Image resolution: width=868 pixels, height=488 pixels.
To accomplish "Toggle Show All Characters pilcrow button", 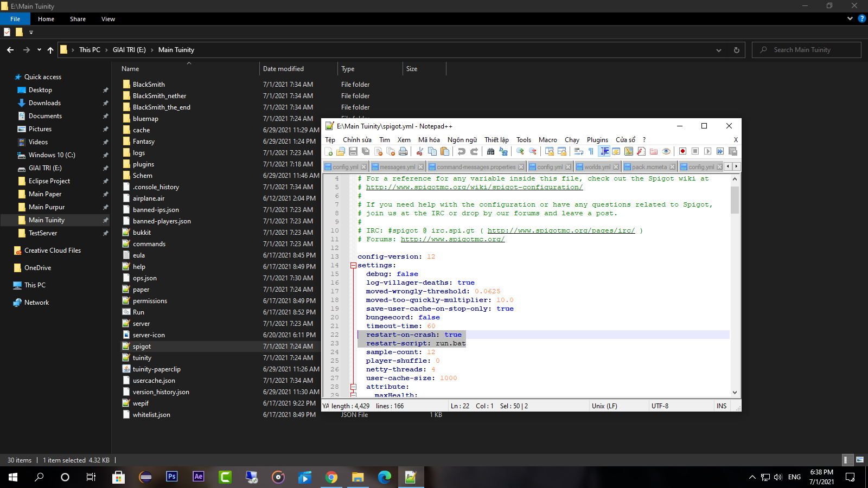I will pyautogui.click(x=591, y=151).
